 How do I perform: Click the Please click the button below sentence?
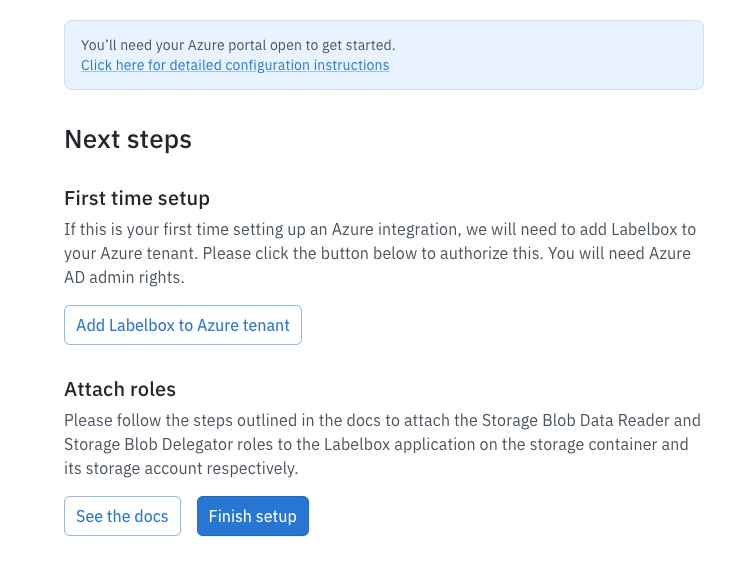(x=373, y=253)
